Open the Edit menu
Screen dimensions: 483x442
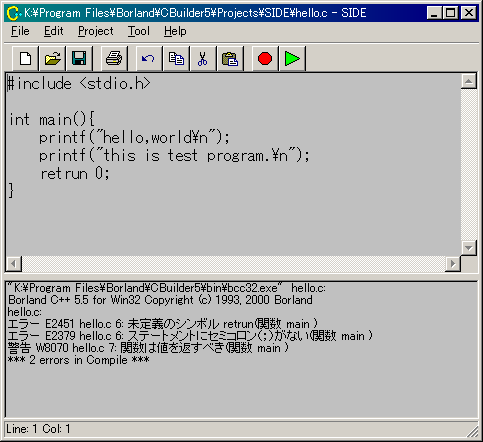pyautogui.click(x=53, y=31)
